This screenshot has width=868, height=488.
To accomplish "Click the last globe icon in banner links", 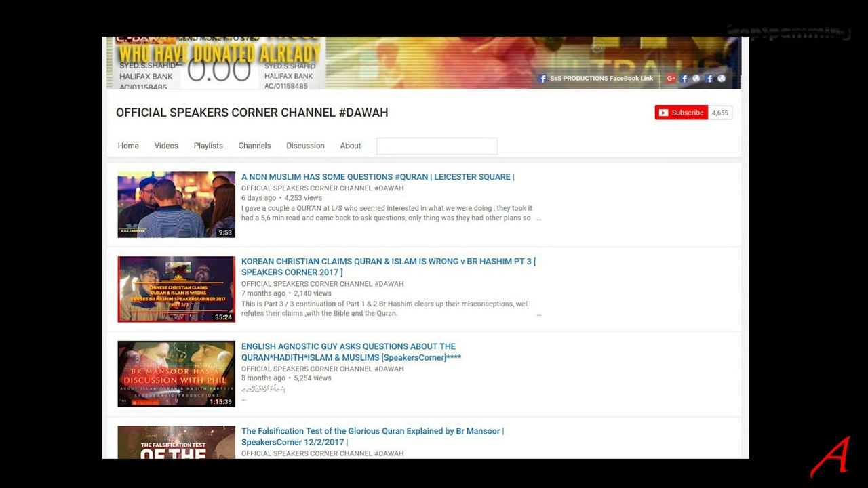I will [722, 79].
